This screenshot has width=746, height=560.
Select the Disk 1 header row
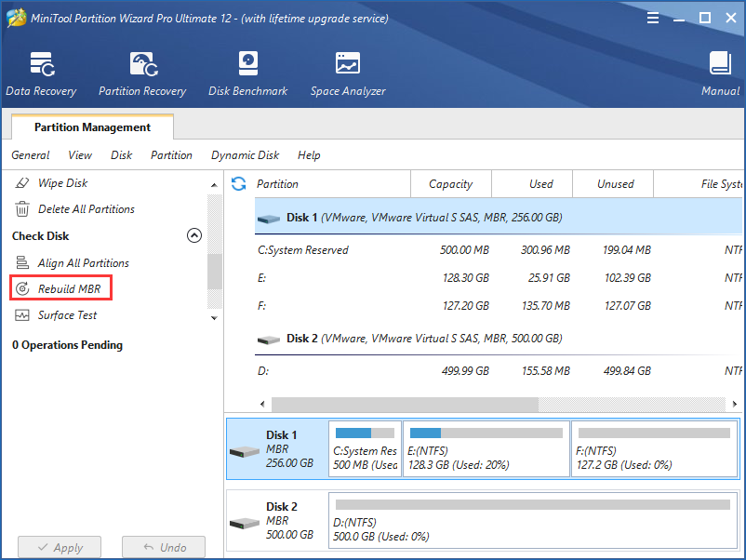click(x=499, y=217)
